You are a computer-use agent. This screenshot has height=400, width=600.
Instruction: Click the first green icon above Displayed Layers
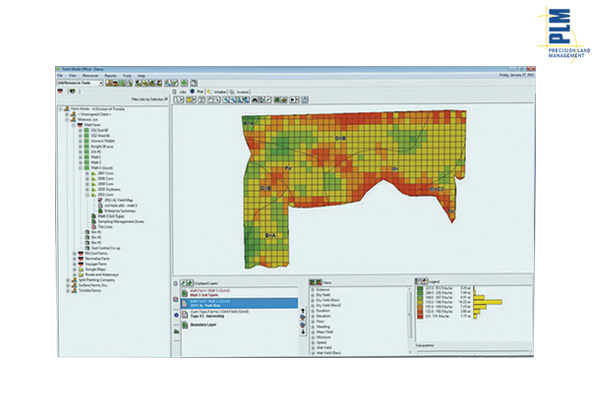coord(183,283)
